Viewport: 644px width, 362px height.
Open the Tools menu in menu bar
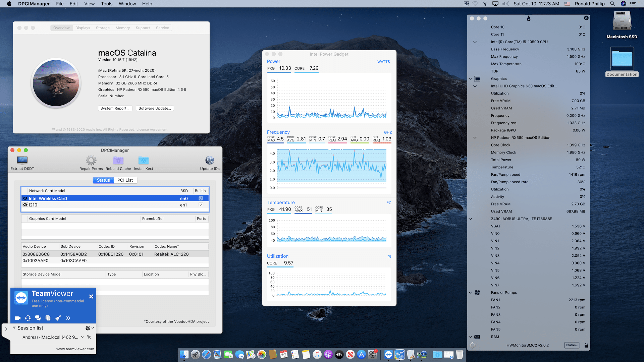click(107, 4)
